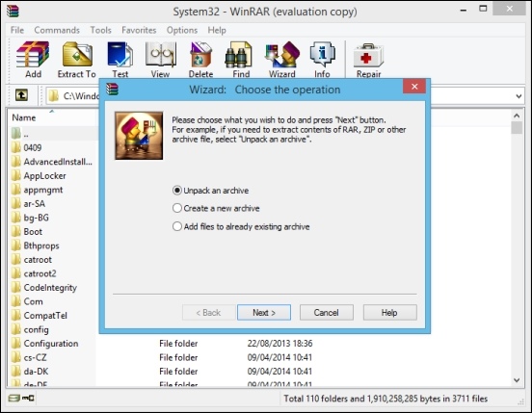This screenshot has height=413, width=532.
Task: Click the file list scrollbar up arrow
Action: pos(517,116)
